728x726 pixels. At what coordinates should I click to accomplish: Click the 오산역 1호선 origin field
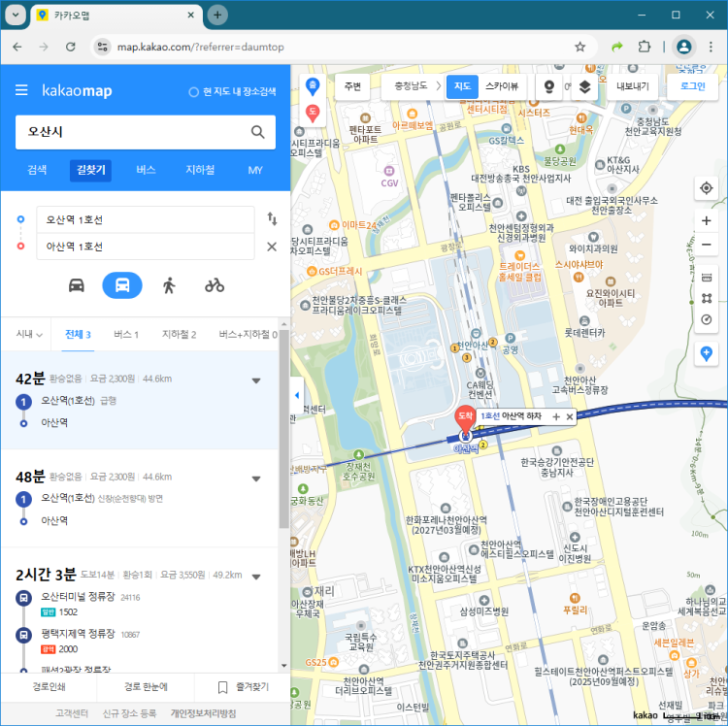point(146,219)
